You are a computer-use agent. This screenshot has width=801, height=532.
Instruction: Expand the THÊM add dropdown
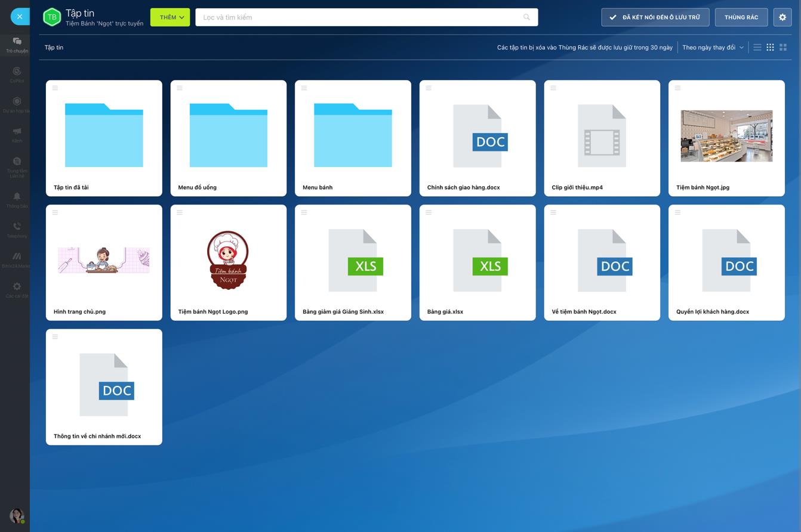coord(170,17)
